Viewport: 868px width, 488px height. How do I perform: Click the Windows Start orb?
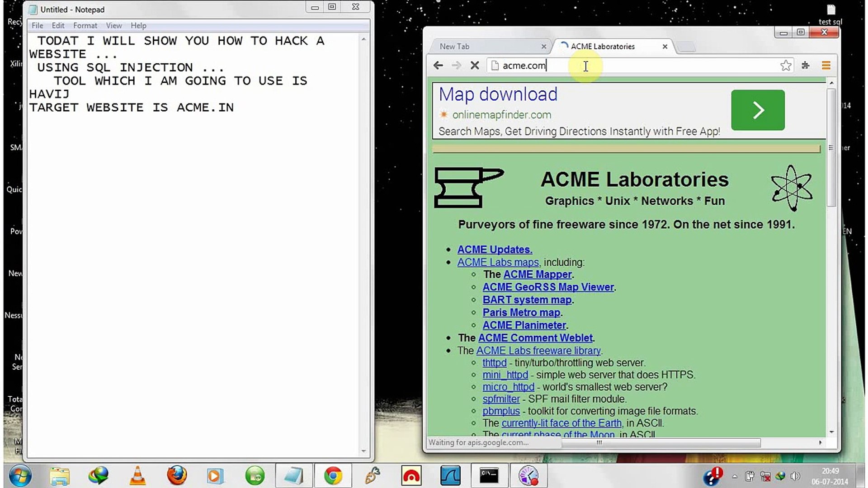tap(20, 476)
